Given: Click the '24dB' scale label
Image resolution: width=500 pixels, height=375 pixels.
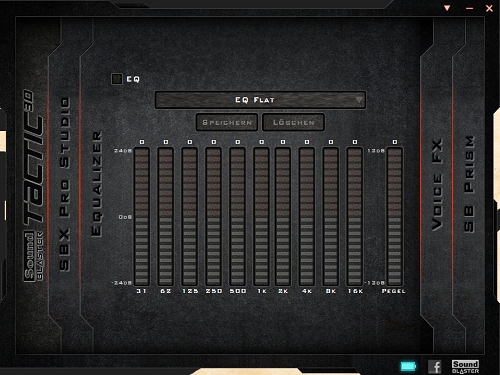Looking at the screenshot, I should point(123,151).
